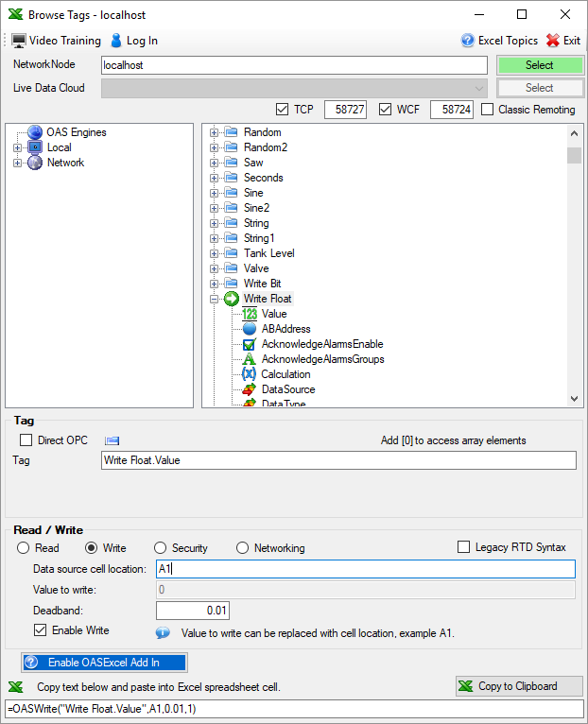
Task: Toggle the Legacy RTD Syntax checkbox
Action: (x=464, y=547)
